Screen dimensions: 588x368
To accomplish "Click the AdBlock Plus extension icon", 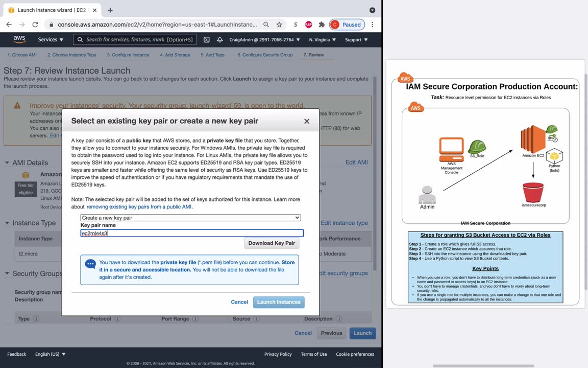I will tap(309, 25).
